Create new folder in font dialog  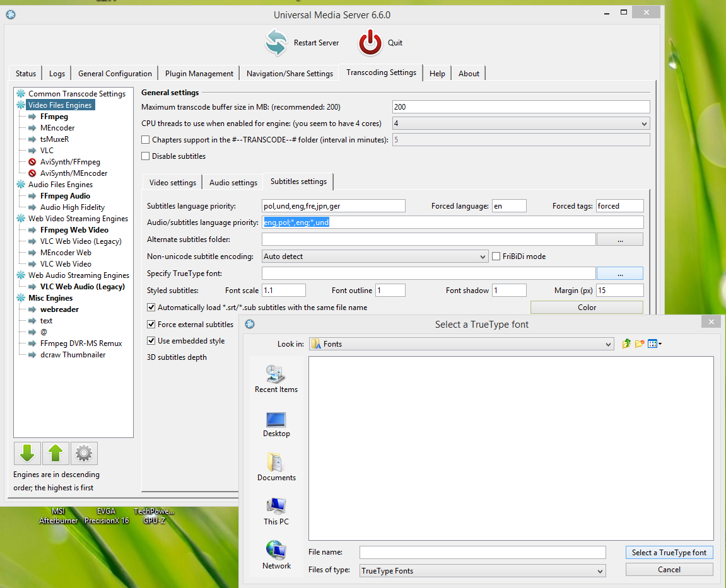pyautogui.click(x=640, y=343)
